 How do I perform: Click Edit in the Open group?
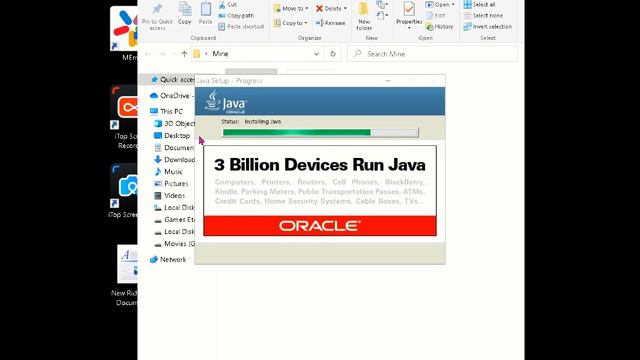tap(436, 16)
